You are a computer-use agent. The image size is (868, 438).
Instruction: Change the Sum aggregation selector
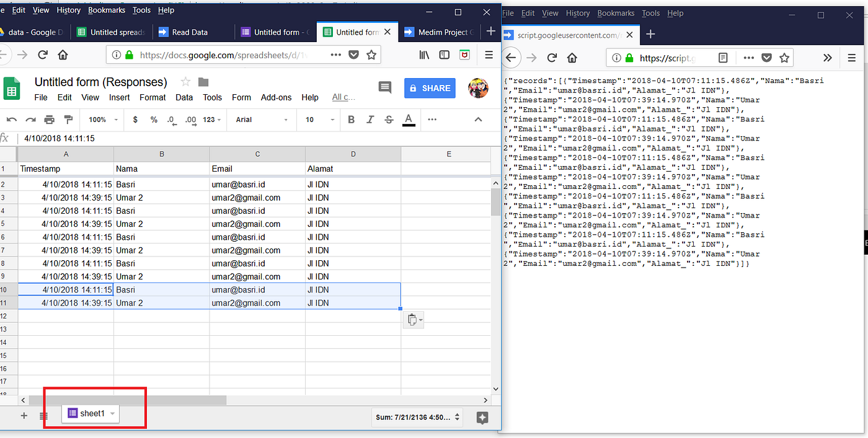417,418
